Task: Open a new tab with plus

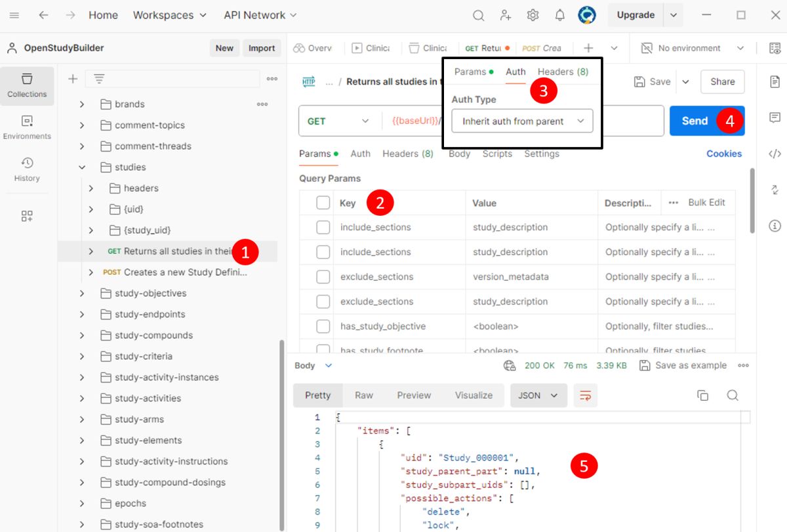Action: pos(588,48)
